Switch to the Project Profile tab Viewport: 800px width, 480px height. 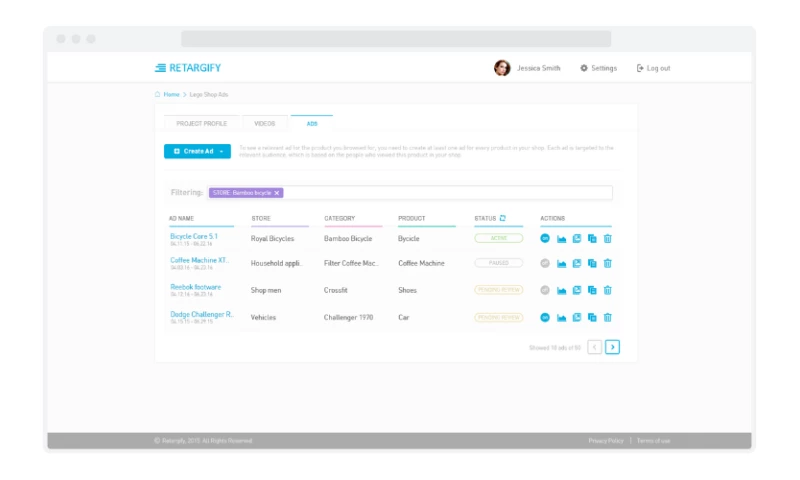click(201, 124)
